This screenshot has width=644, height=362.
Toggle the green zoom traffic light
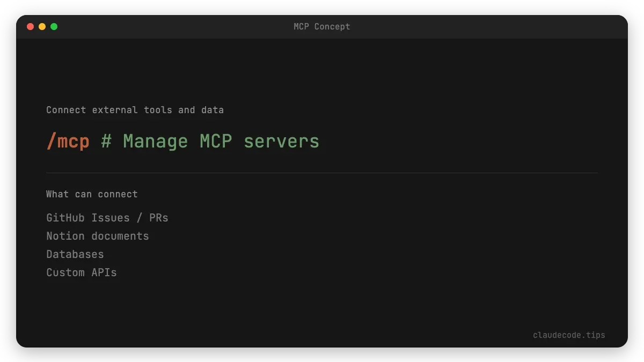point(54,26)
